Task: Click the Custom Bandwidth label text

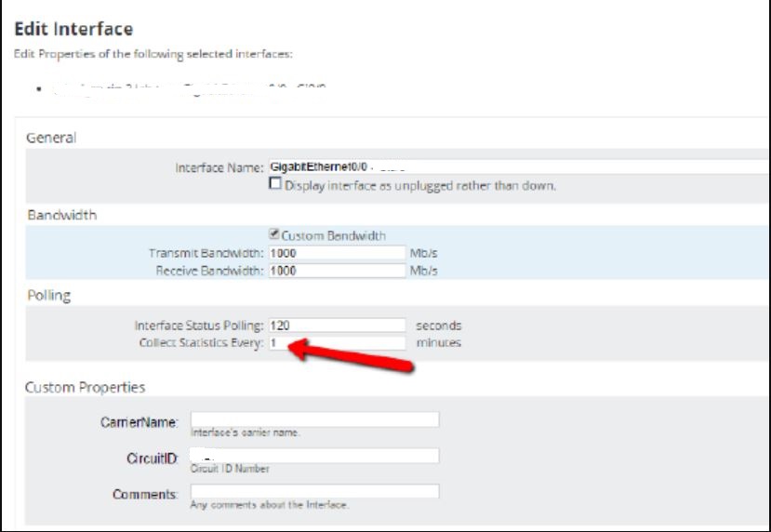Action: click(x=334, y=235)
